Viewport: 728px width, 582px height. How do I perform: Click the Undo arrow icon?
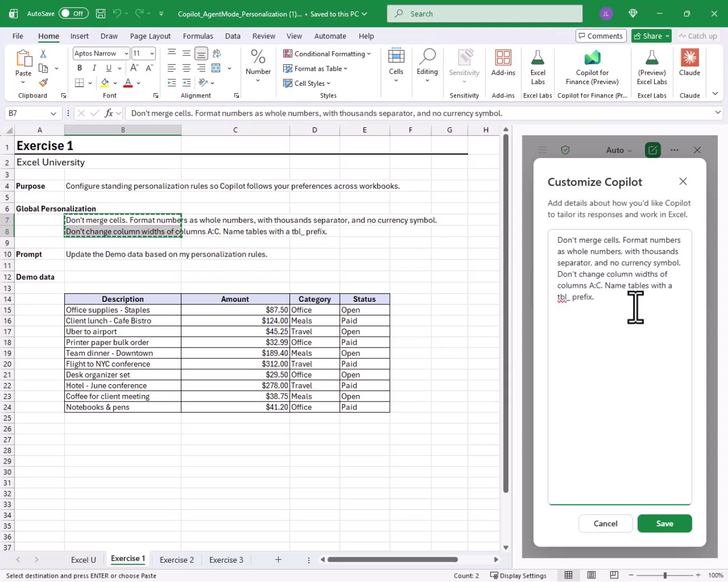[x=117, y=13]
